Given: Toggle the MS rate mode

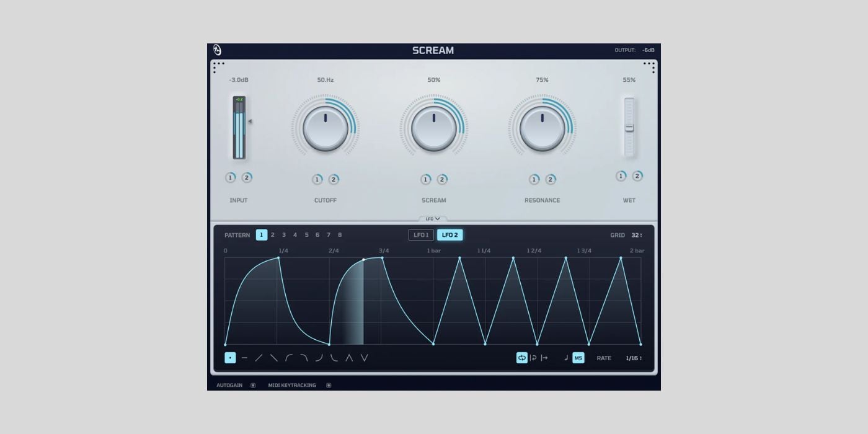Looking at the screenshot, I should 578,358.
